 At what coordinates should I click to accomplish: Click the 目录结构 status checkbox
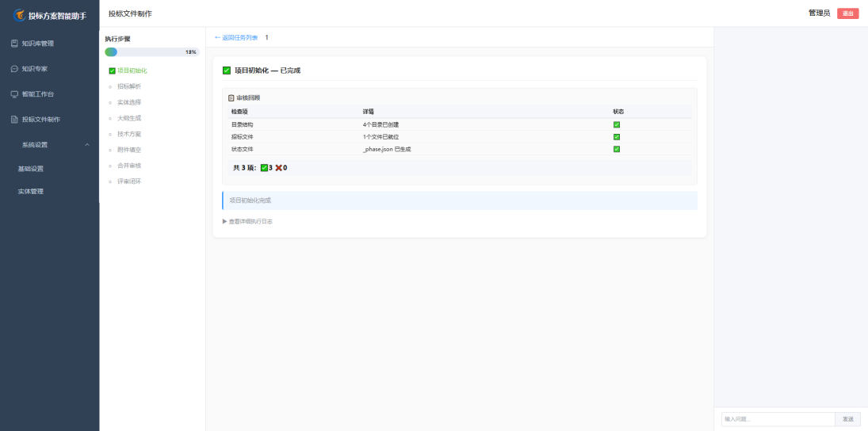point(617,125)
